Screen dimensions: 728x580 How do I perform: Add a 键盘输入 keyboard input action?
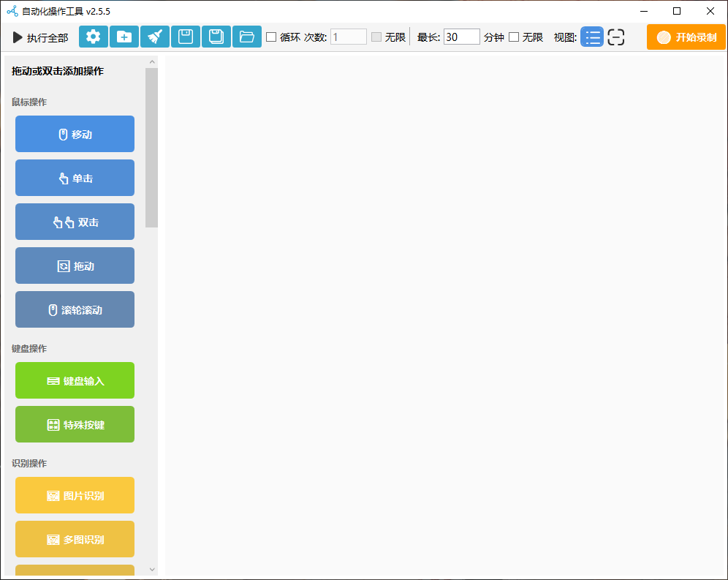[x=75, y=380]
